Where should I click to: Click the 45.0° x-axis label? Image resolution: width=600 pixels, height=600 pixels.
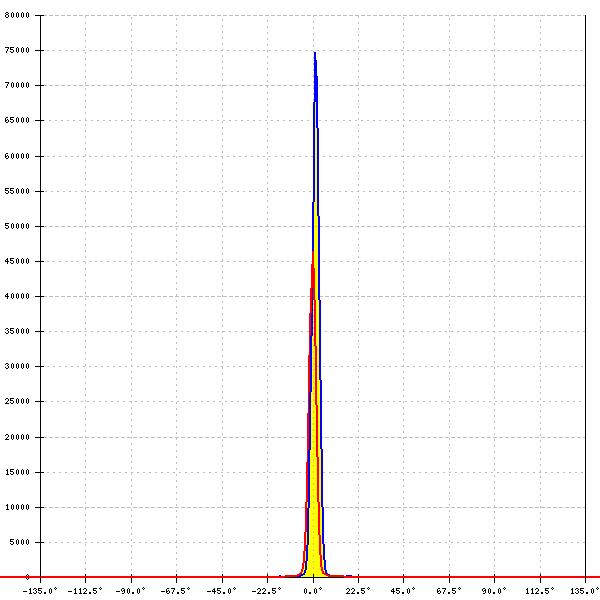403,590
